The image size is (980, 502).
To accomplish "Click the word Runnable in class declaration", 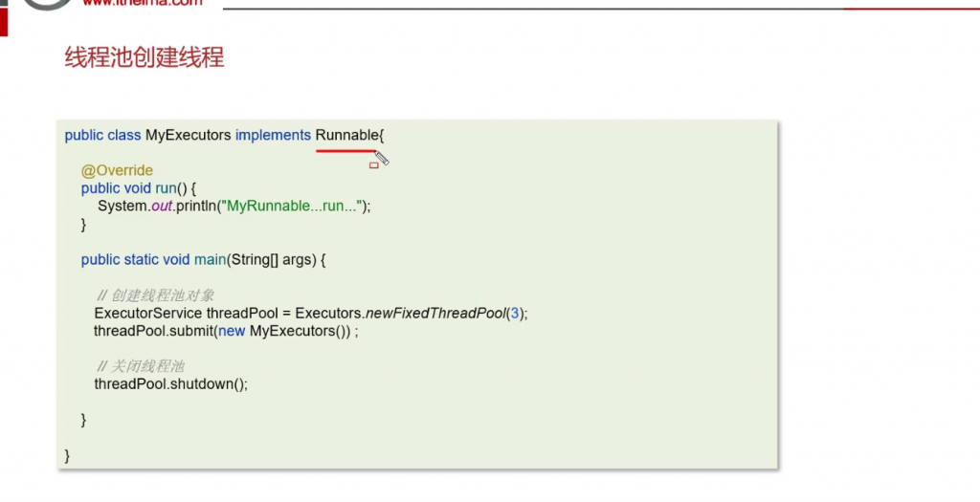I will [x=346, y=135].
